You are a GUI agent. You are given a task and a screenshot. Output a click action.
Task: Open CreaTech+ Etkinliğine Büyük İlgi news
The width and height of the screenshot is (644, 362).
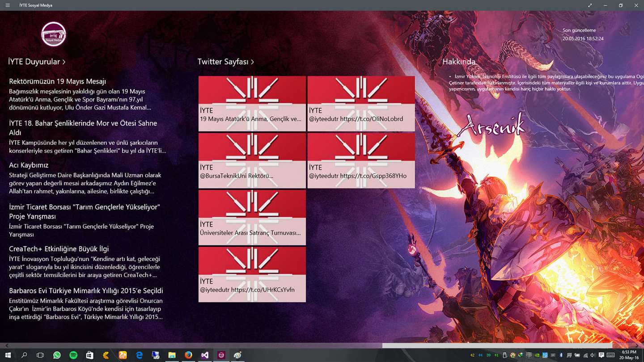(x=88, y=261)
